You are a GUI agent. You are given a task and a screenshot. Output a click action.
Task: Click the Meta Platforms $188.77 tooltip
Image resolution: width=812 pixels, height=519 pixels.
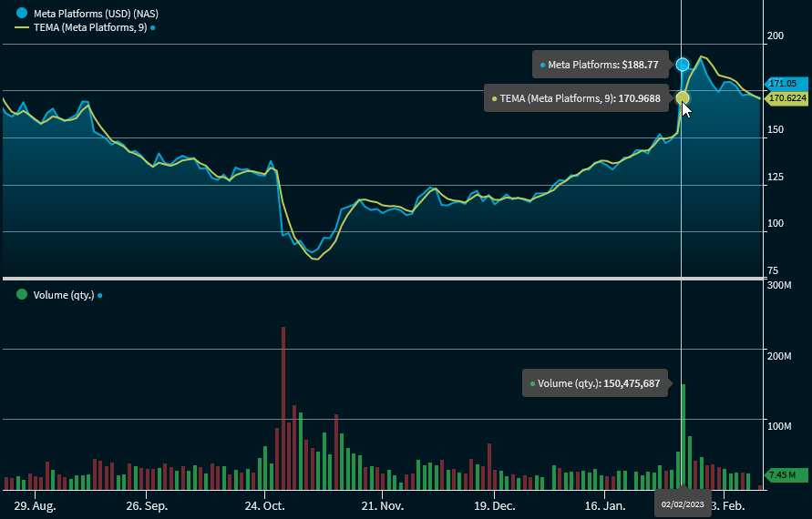tap(599, 65)
